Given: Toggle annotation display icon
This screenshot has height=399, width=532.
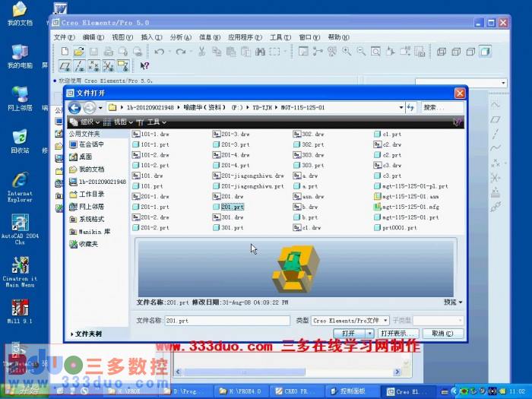Looking at the screenshot, I should click(123, 66).
